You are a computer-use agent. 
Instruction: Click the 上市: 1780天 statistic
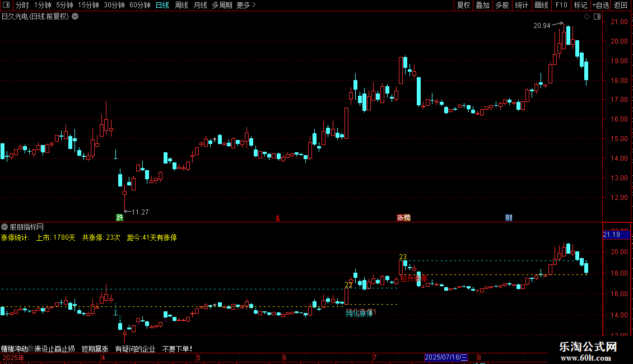pos(55,237)
